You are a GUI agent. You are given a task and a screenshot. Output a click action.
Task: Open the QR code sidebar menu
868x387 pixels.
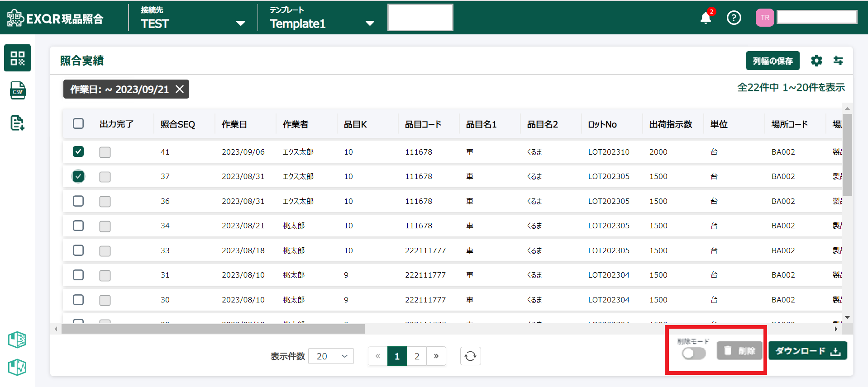tap(18, 58)
